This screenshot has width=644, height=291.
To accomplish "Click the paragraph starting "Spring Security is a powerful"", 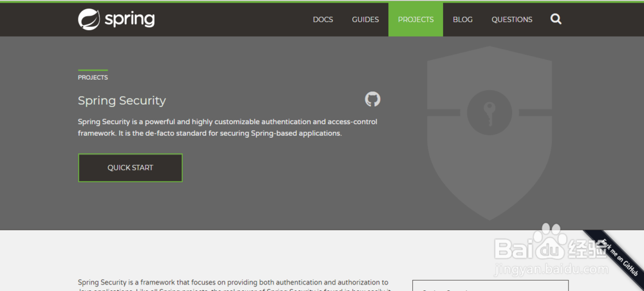I will (227, 127).
